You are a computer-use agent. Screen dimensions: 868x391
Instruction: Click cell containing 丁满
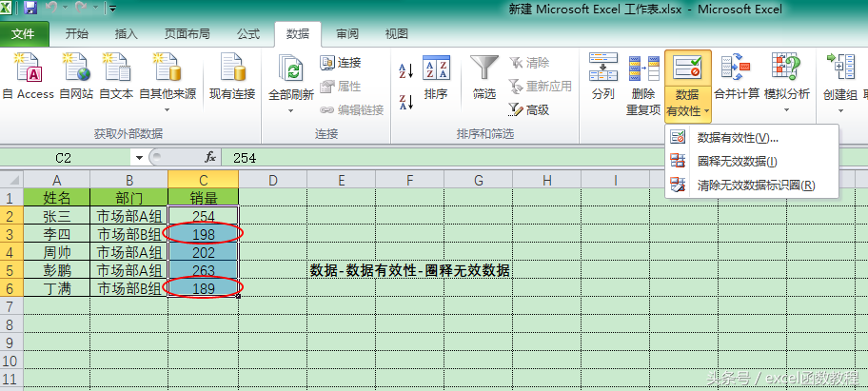pos(56,288)
